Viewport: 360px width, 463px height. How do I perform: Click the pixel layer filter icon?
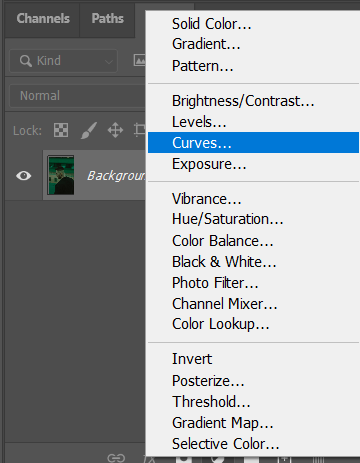coord(140,60)
